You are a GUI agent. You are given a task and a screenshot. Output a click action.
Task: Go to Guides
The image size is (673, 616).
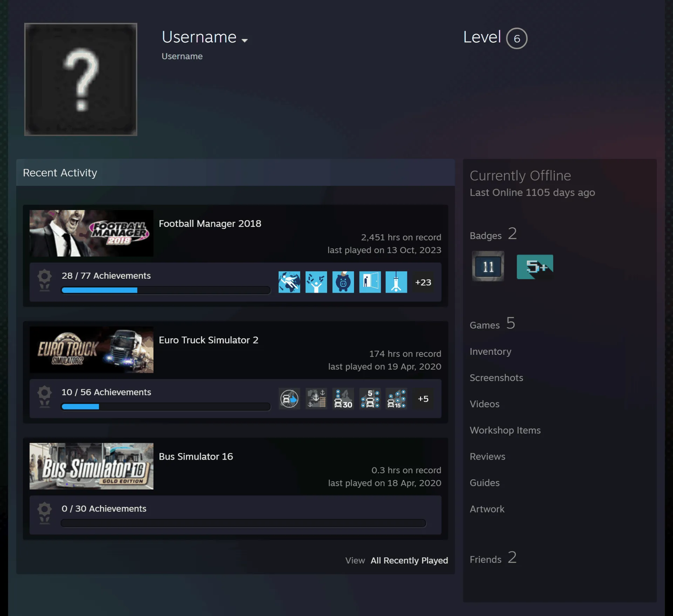click(484, 483)
